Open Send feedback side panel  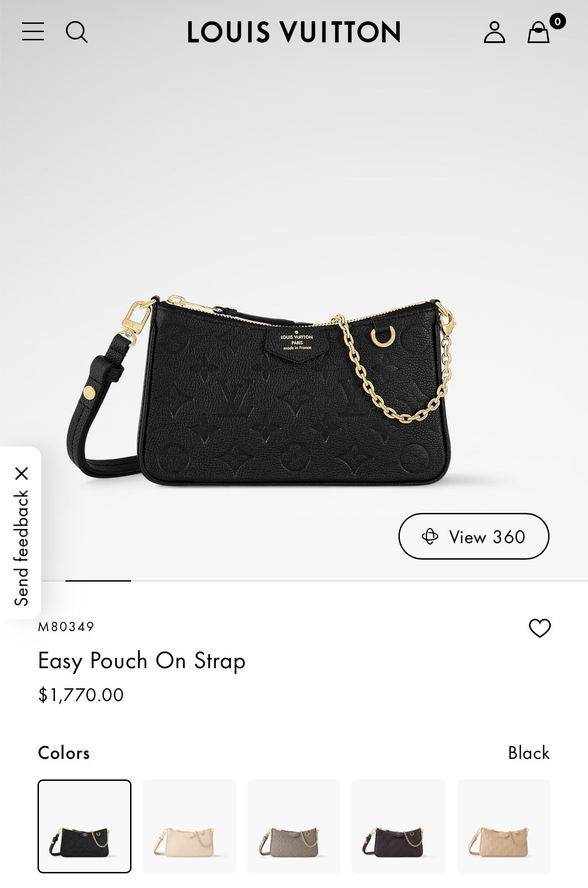(21, 548)
